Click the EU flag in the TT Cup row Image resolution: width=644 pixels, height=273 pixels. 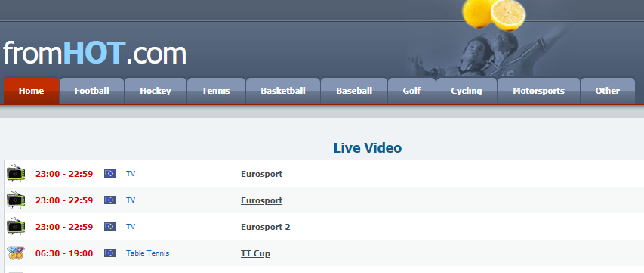tap(110, 253)
